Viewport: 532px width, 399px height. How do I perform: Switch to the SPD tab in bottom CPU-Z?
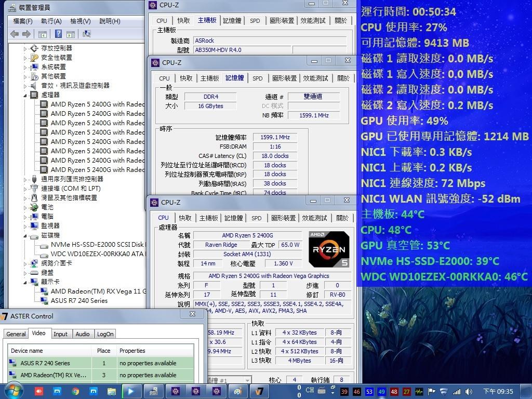257,218
